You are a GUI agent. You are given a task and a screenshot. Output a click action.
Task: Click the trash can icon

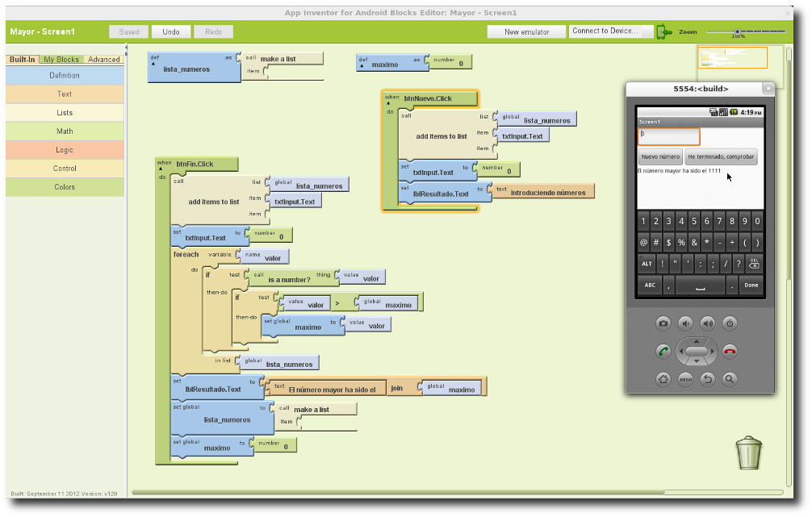pos(749,452)
